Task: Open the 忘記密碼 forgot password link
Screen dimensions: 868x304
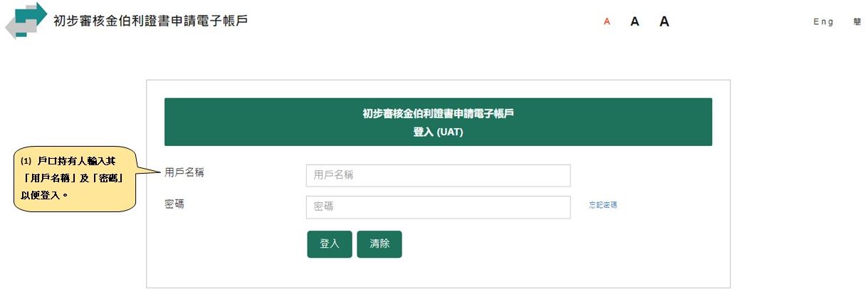Action: (x=602, y=205)
